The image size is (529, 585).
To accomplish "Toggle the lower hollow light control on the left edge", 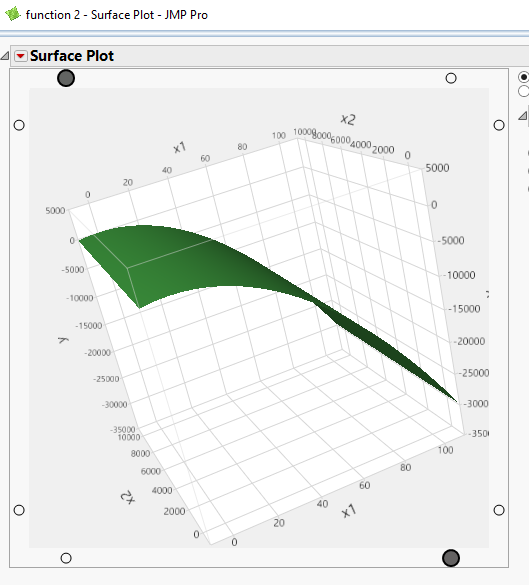I will point(19,510).
